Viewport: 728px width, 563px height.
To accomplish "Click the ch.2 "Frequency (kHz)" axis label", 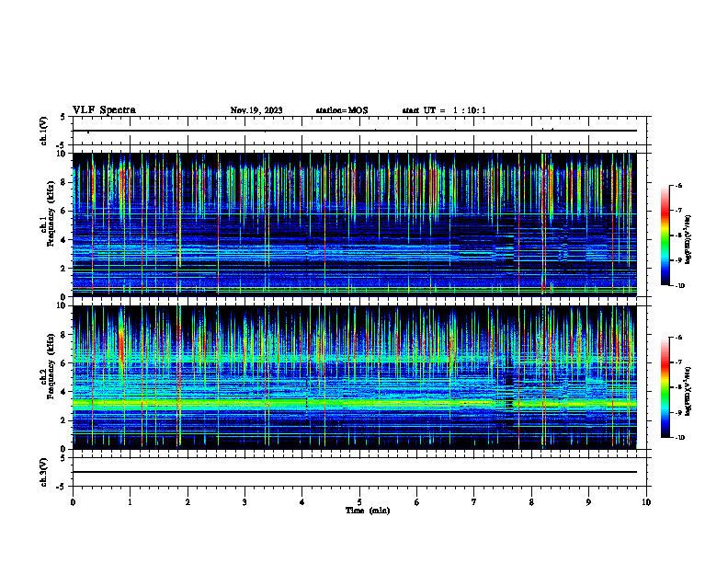I will coord(51,366).
